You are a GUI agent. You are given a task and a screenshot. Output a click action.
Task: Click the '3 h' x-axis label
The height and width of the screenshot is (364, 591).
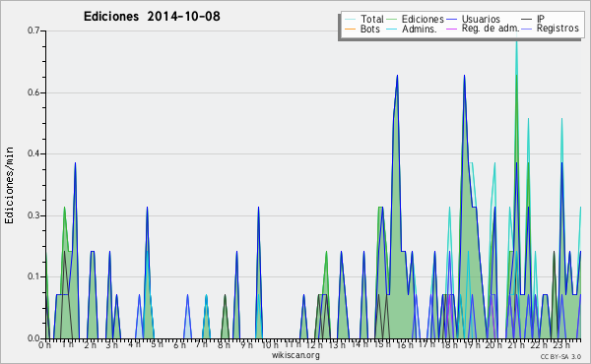coord(112,344)
